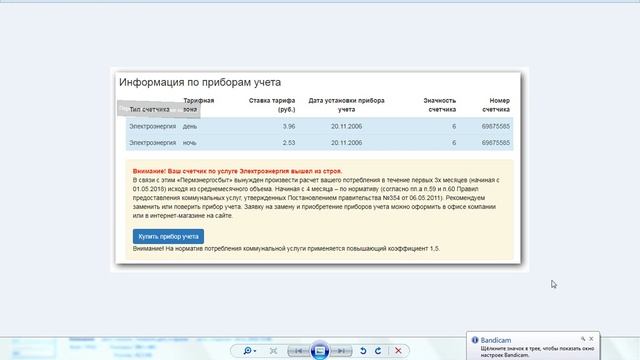Click the 'Купить прибор учета' blue button

coord(168,236)
